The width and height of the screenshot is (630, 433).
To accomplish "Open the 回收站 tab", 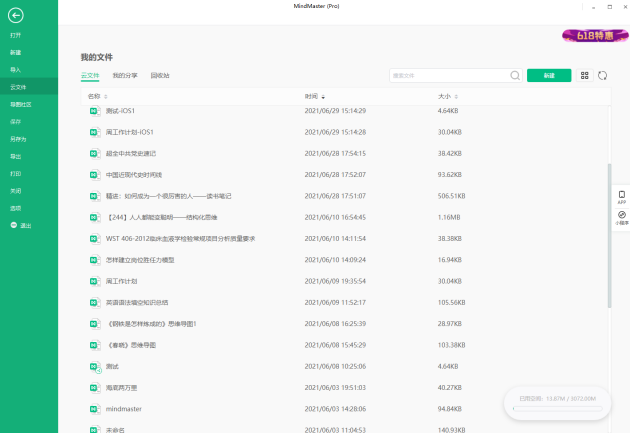I will tap(160, 76).
